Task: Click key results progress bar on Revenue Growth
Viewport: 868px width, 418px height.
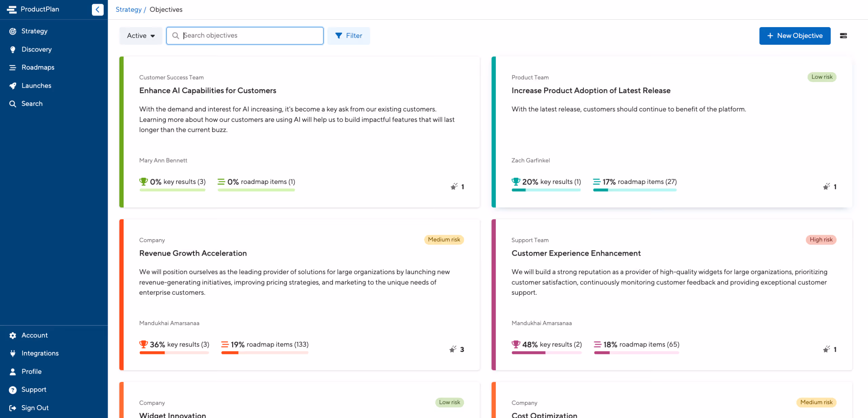Action: (174, 353)
